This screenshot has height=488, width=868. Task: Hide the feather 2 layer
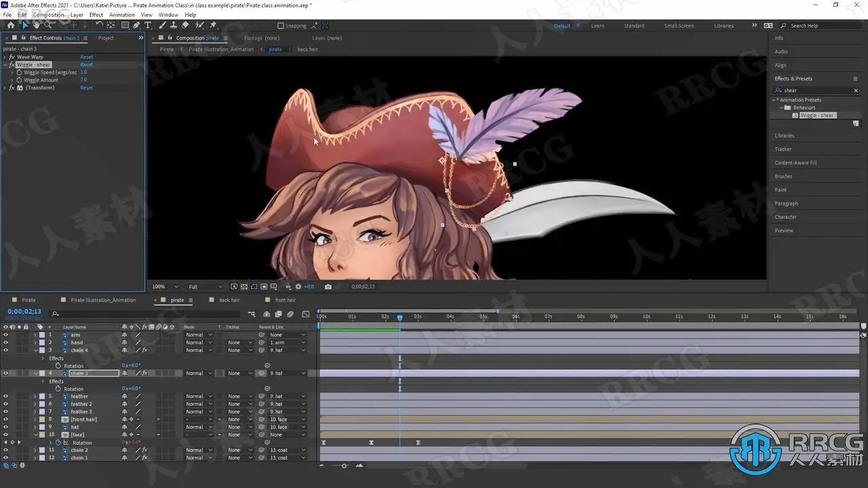click(5, 404)
